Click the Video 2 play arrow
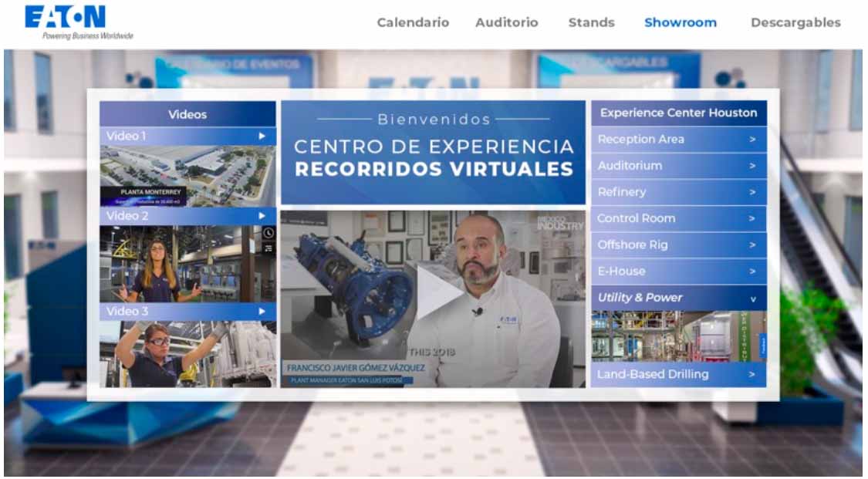Image resolution: width=868 pixels, height=479 pixels. pos(262,216)
